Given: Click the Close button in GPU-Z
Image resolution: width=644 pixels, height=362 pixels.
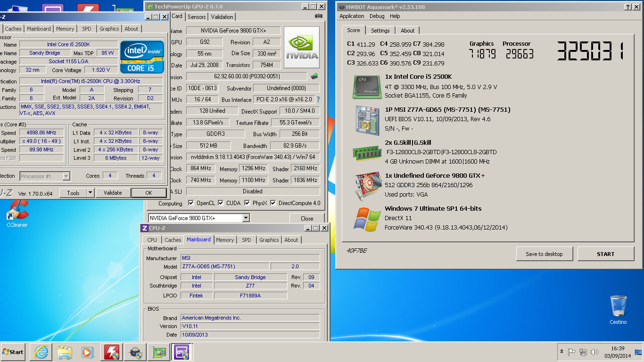Looking at the screenshot, I should coord(307,218).
